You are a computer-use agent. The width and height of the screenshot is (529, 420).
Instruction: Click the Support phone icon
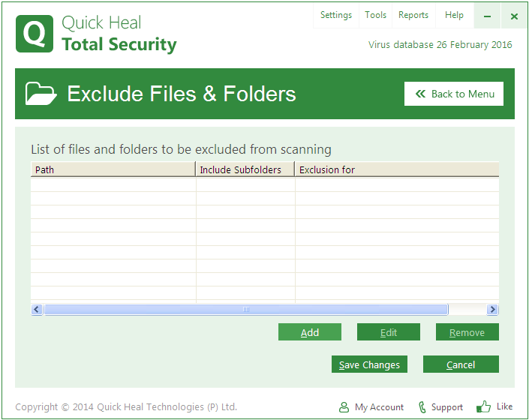(422, 407)
